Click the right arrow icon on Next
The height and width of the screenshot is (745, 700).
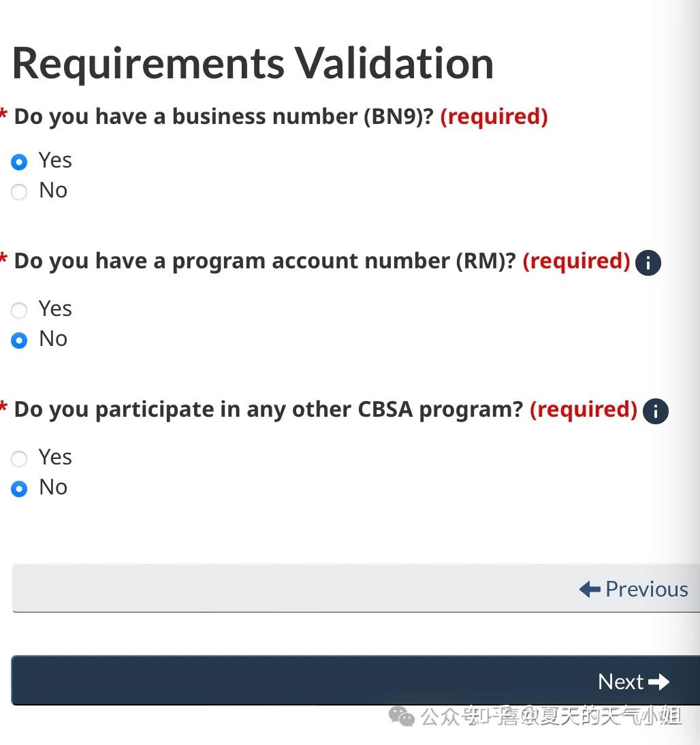tap(659, 682)
